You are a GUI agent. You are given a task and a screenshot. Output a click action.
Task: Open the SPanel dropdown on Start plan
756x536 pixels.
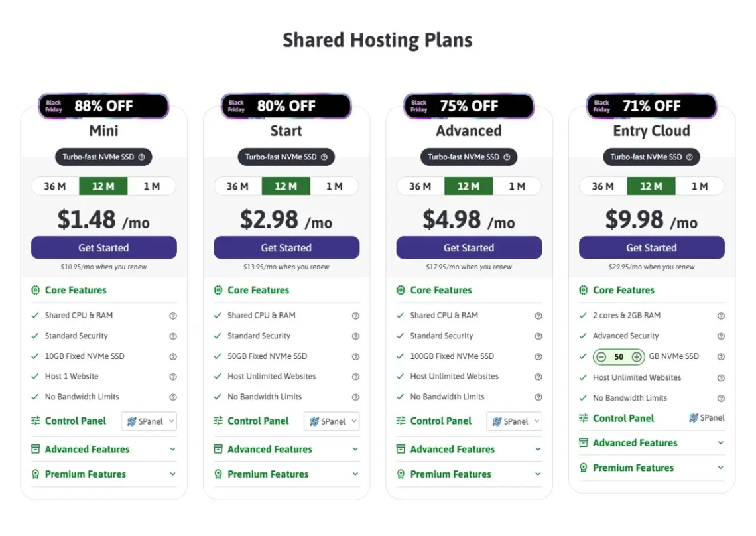click(x=332, y=421)
